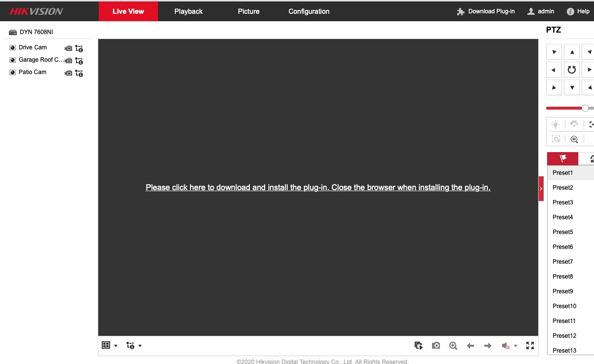Click the plug-in download install link
This screenshot has width=594, height=364.
tap(317, 188)
